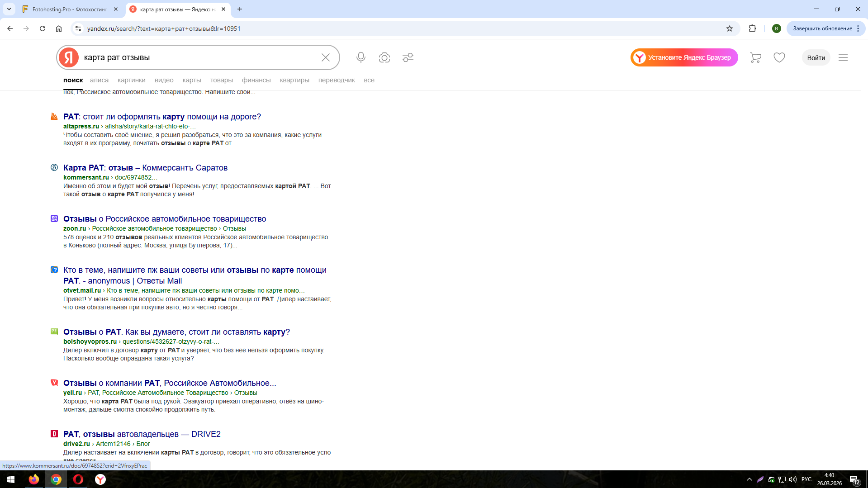
Task: Open Yandex Browser from taskbar
Action: click(x=100, y=479)
